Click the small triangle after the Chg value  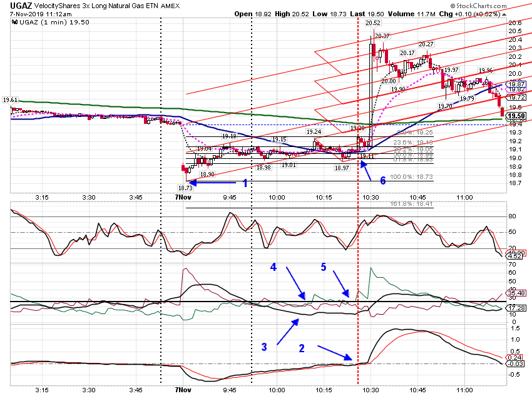[x=504, y=14]
